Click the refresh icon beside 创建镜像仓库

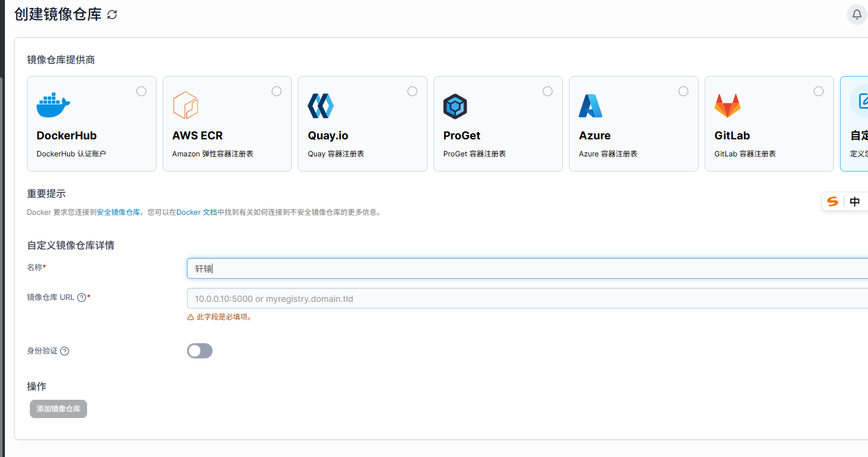[x=112, y=15]
